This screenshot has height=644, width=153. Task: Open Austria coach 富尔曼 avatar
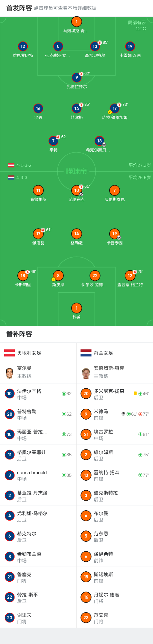(x=9, y=373)
